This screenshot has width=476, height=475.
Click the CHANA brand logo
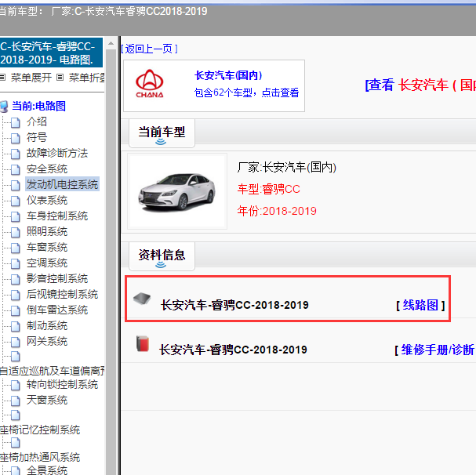pyautogui.click(x=149, y=84)
